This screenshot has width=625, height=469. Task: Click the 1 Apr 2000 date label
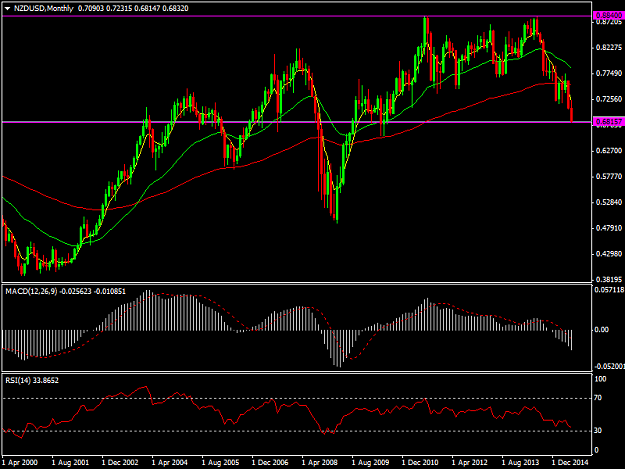pos(20,463)
